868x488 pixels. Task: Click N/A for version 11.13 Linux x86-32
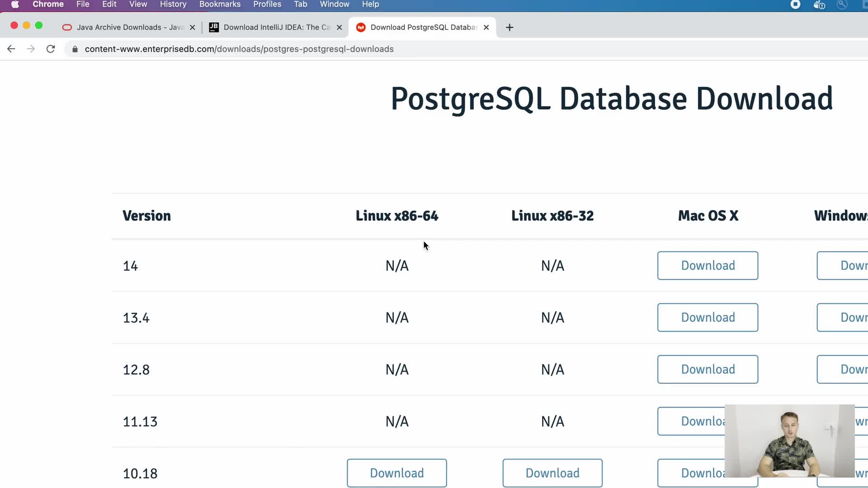pyautogui.click(x=552, y=422)
